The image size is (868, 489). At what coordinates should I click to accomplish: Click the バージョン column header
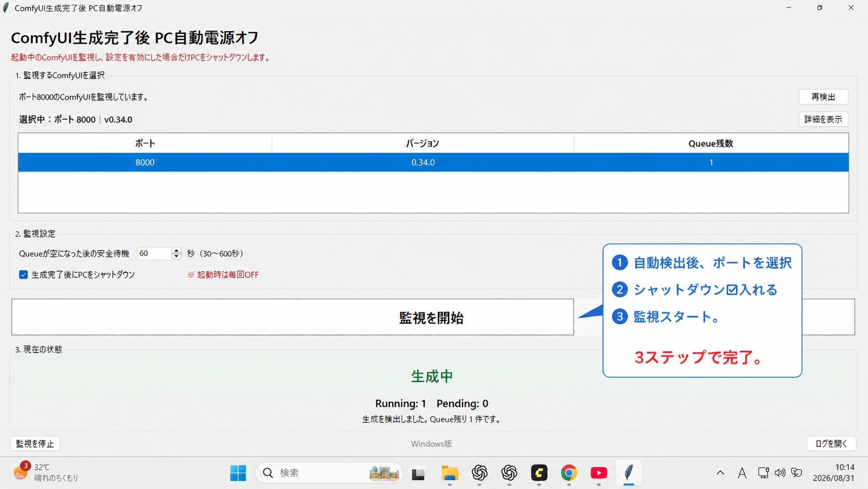(423, 143)
